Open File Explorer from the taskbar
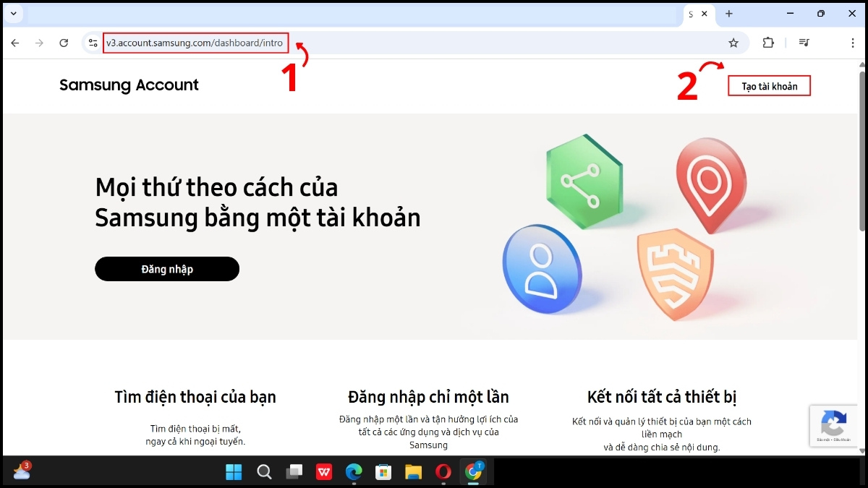 pyautogui.click(x=413, y=472)
